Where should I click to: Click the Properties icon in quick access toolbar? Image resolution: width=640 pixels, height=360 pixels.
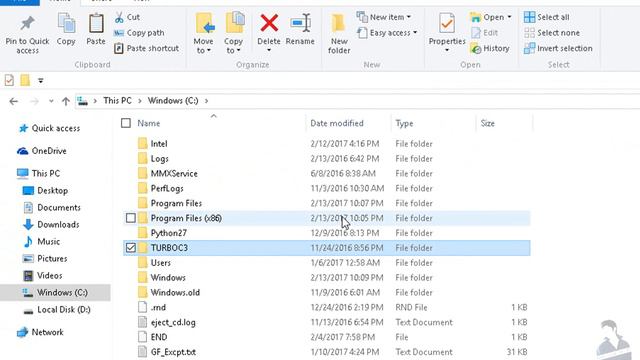(9, 80)
